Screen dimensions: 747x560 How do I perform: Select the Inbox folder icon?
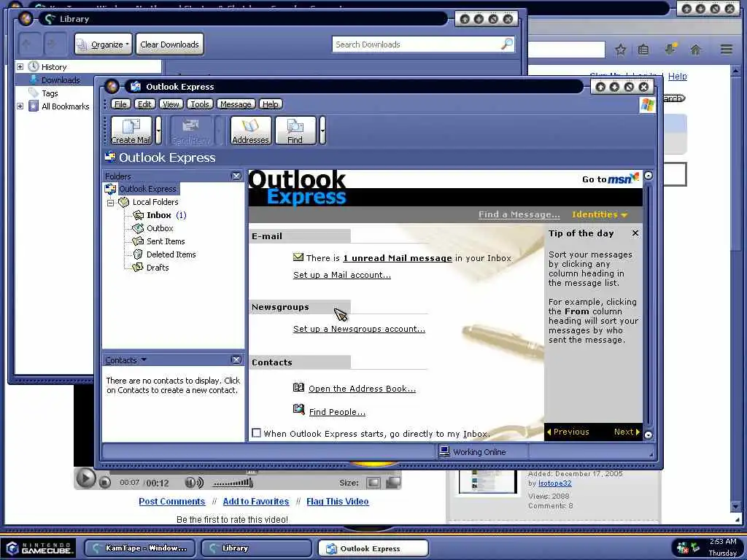[138, 215]
